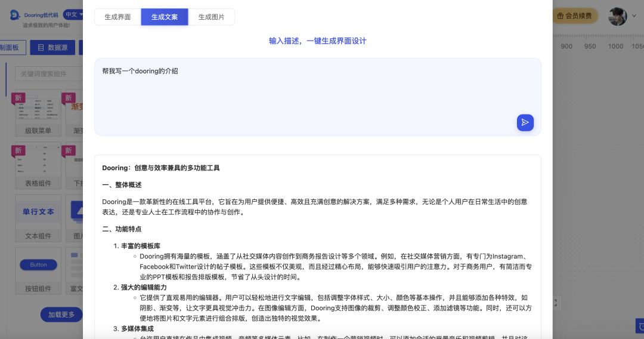This screenshot has height=339, width=644.
Task: Switch to the 生成界面 tab
Action: tap(117, 17)
